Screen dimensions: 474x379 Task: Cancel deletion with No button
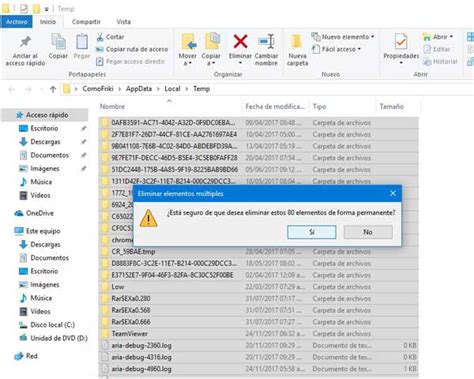[x=368, y=232]
